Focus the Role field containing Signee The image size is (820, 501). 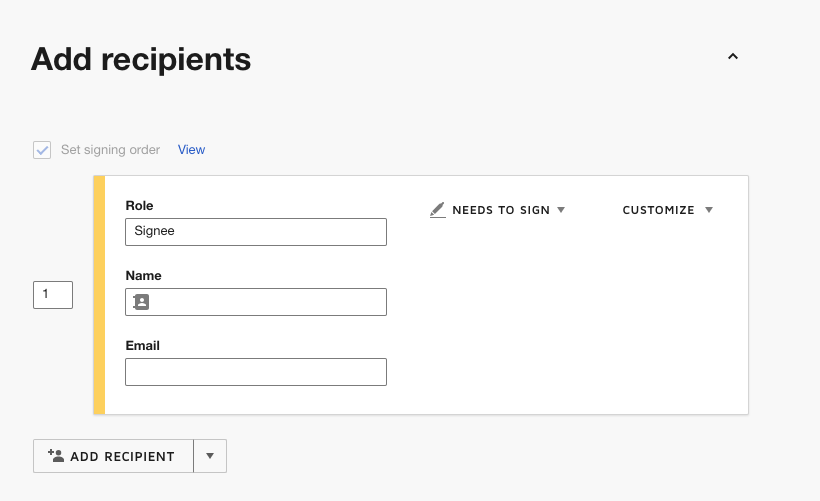(256, 232)
